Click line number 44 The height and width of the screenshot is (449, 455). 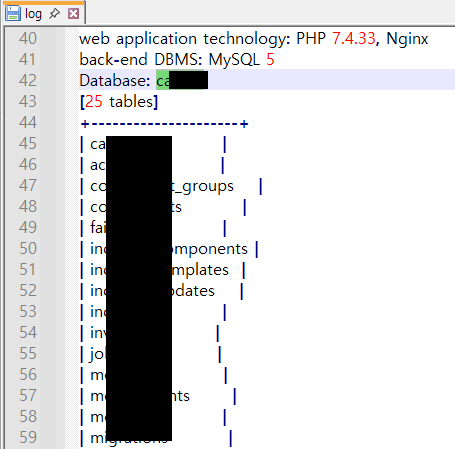(28, 123)
